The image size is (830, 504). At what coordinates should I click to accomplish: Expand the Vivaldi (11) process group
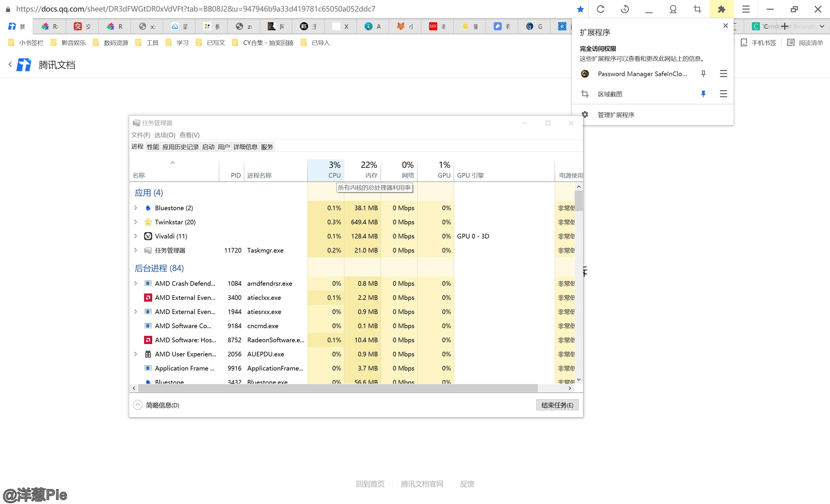point(136,236)
